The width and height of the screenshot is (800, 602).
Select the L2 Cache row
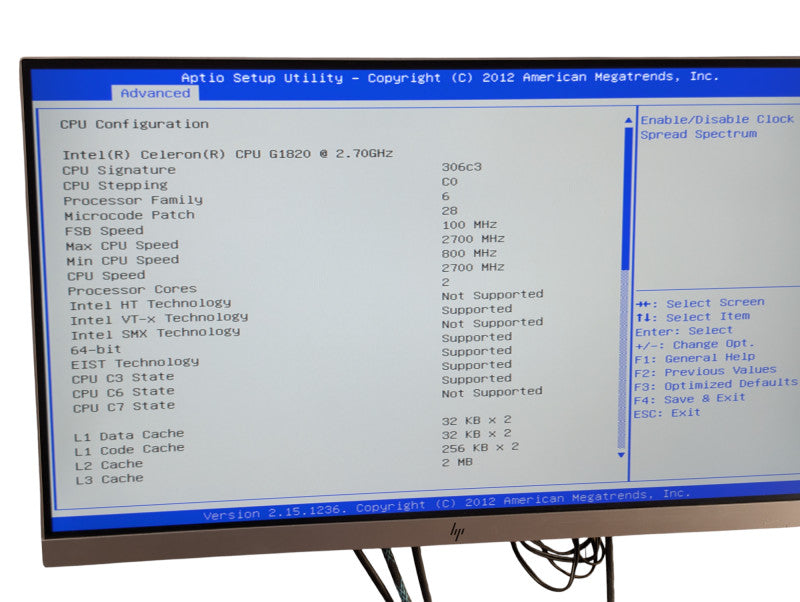coord(297,457)
